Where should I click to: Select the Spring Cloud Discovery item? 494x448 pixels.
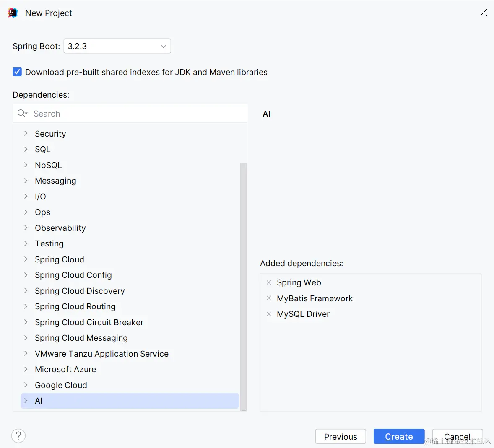(x=80, y=291)
